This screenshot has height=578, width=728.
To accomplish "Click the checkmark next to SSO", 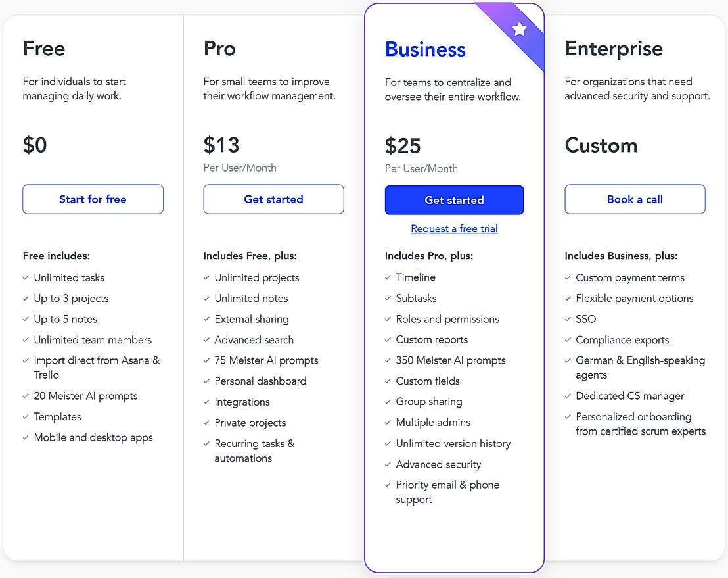I will coord(568,319).
